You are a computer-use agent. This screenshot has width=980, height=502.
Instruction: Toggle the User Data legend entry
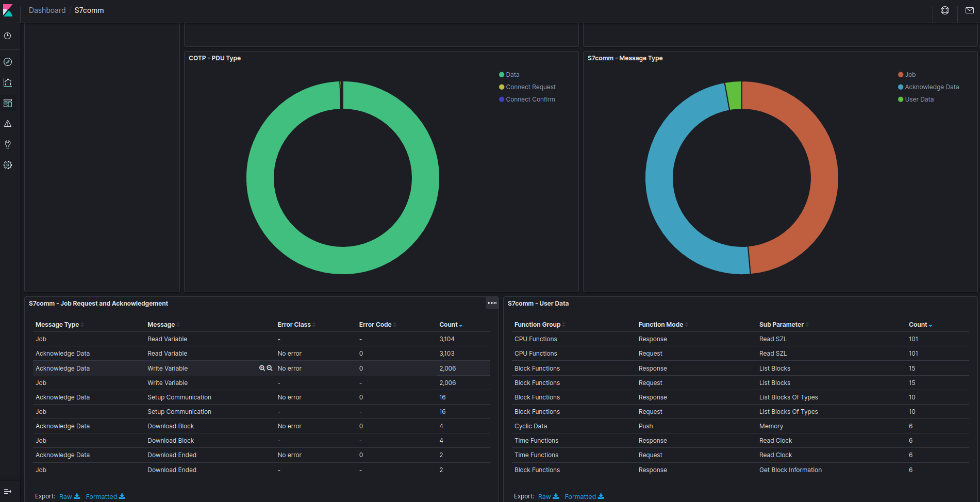click(x=919, y=99)
